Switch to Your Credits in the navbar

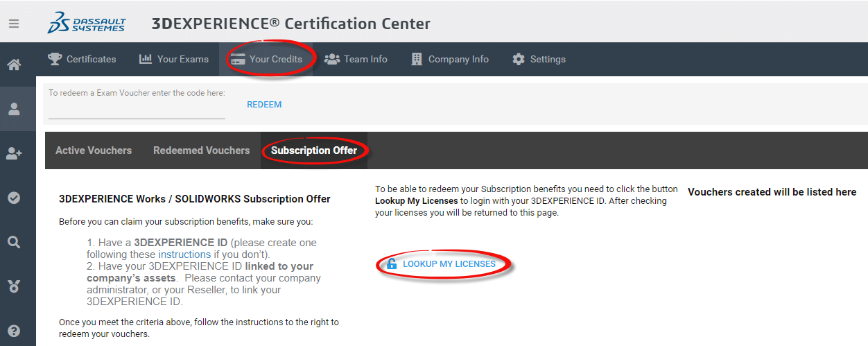point(267,59)
